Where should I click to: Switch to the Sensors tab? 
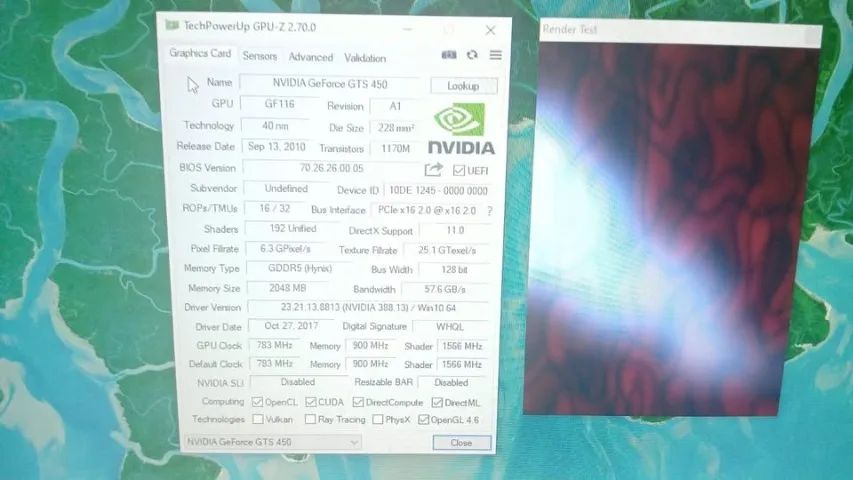coord(259,56)
